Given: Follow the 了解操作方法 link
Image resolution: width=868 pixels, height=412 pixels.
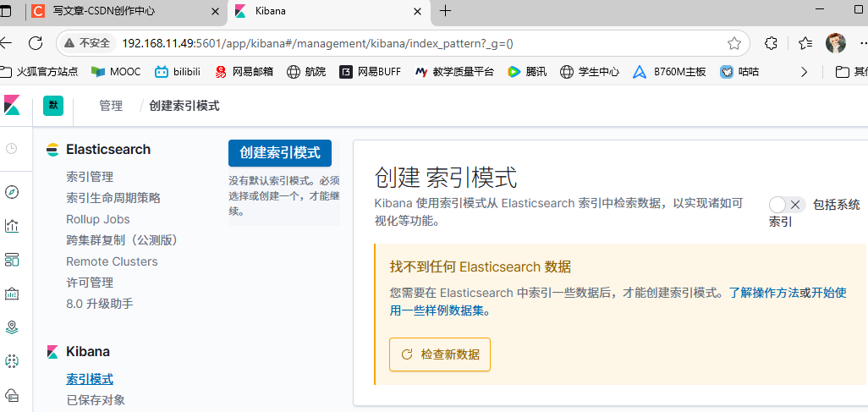Looking at the screenshot, I should pos(763,293).
